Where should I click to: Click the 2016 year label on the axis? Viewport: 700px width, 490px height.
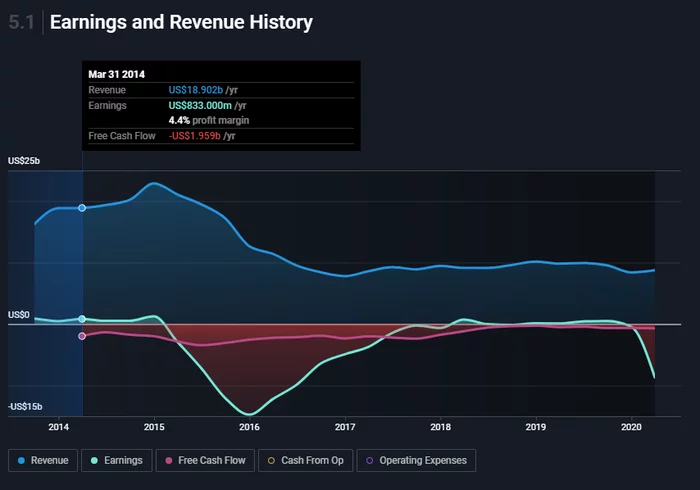click(249, 426)
